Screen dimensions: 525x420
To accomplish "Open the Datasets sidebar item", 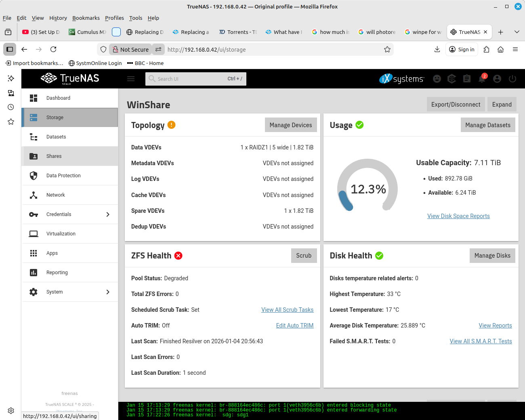I will click(x=56, y=137).
